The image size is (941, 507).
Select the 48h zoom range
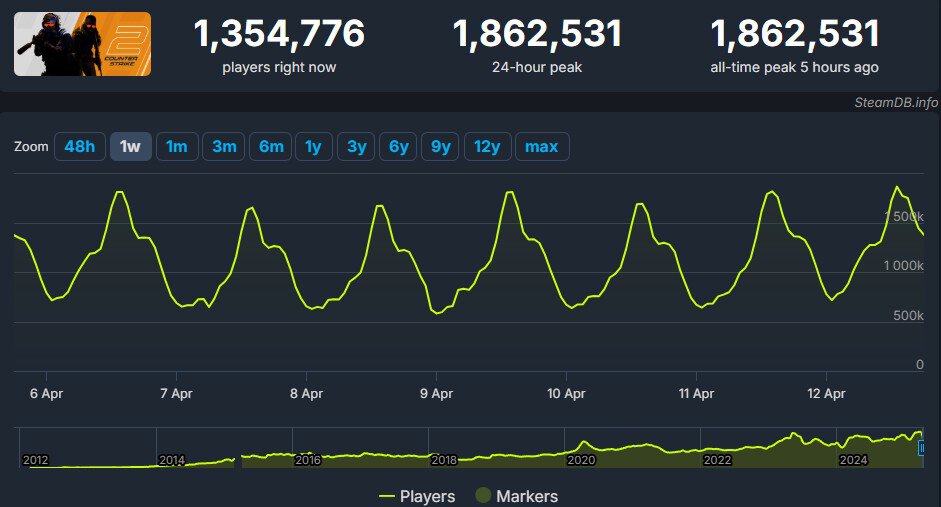(79, 146)
